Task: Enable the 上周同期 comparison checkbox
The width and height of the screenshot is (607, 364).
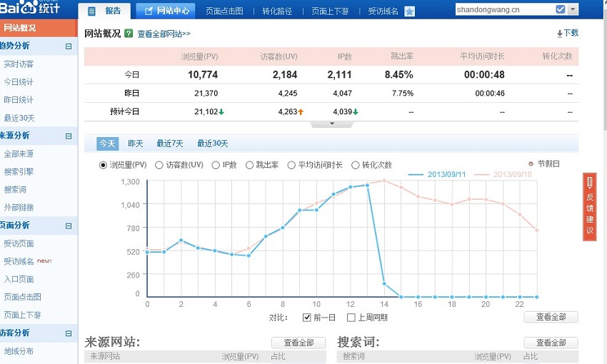Action: (x=351, y=318)
